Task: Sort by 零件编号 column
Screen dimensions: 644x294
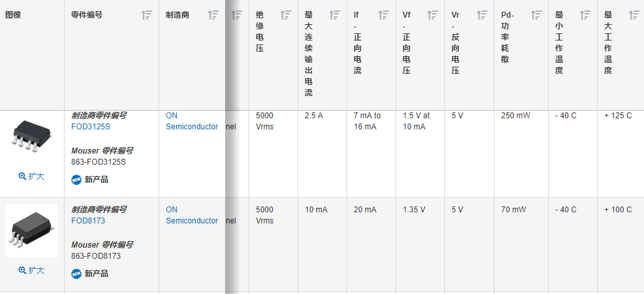Action: (147, 15)
